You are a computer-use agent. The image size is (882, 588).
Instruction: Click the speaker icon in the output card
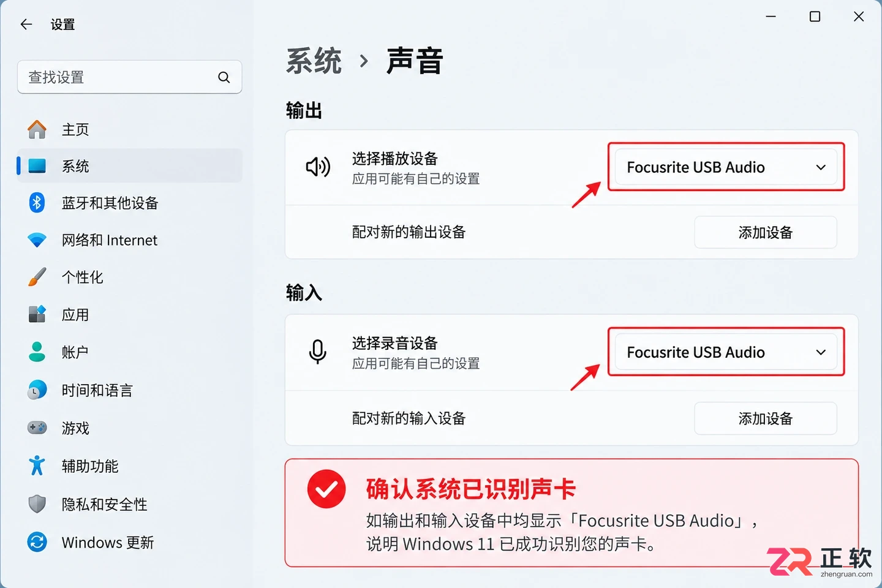[x=318, y=167]
